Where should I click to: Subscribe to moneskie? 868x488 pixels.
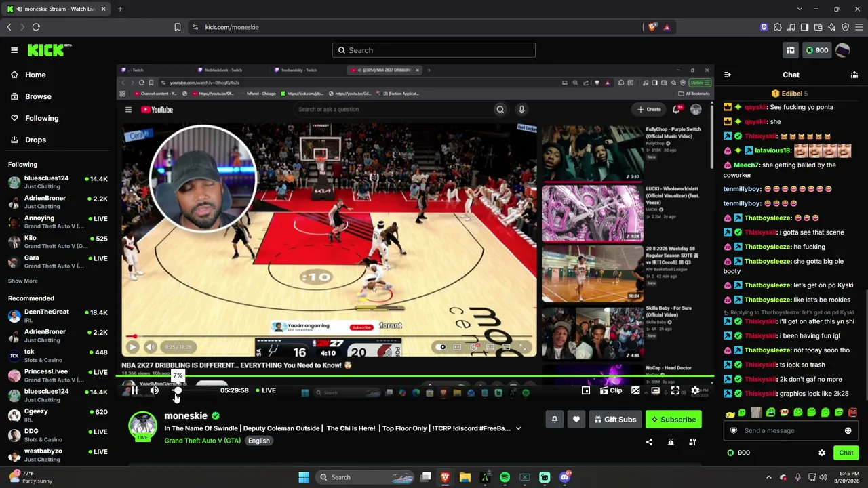tap(673, 420)
